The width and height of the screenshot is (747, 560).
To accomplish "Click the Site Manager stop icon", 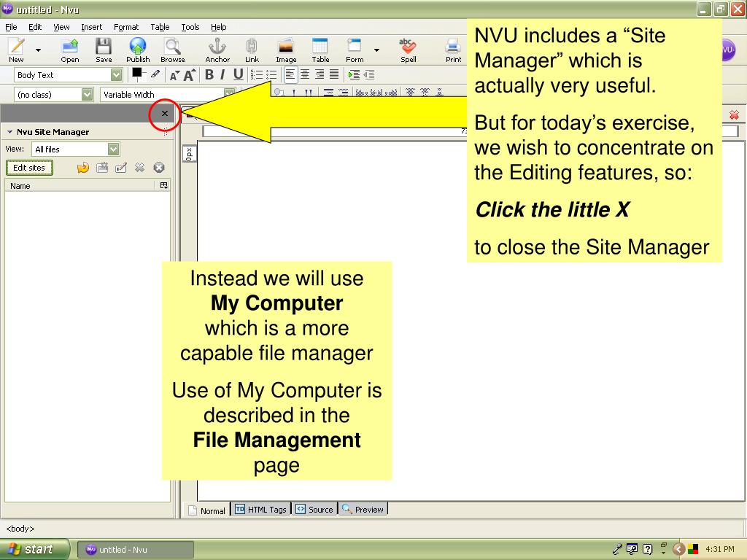I will click(158, 168).
